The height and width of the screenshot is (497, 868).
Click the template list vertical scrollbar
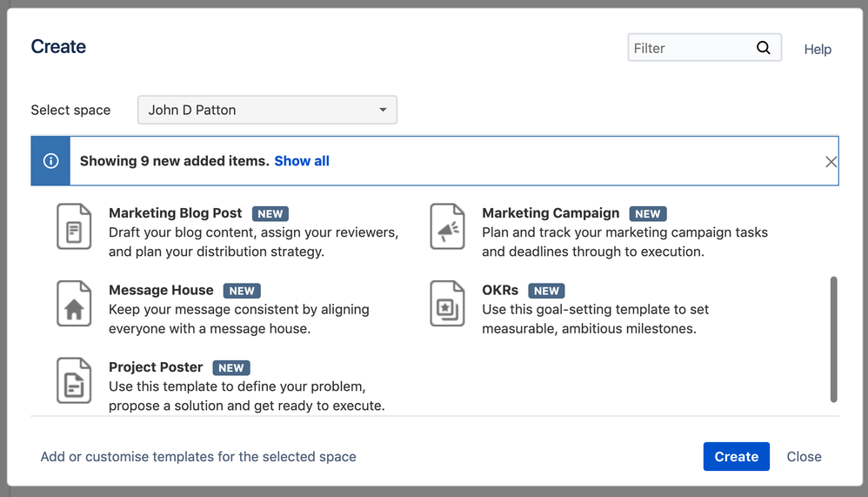click(x=833, y=339)
